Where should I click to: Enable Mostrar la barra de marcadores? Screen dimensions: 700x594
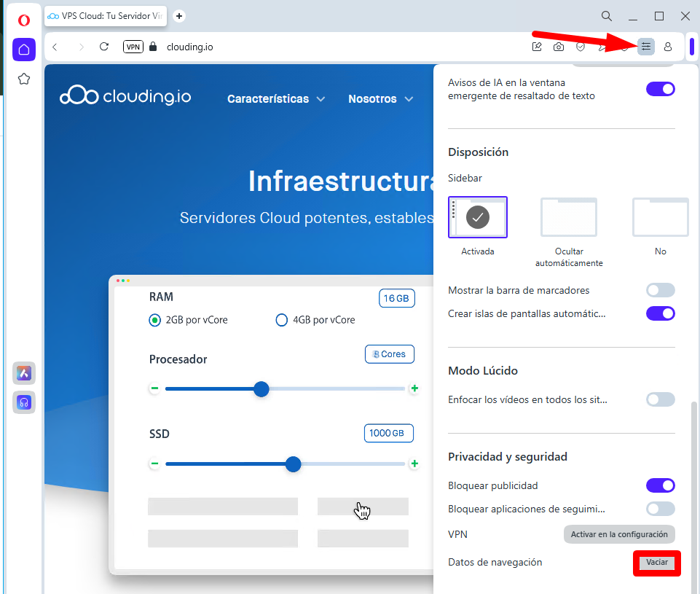point(660,290)
